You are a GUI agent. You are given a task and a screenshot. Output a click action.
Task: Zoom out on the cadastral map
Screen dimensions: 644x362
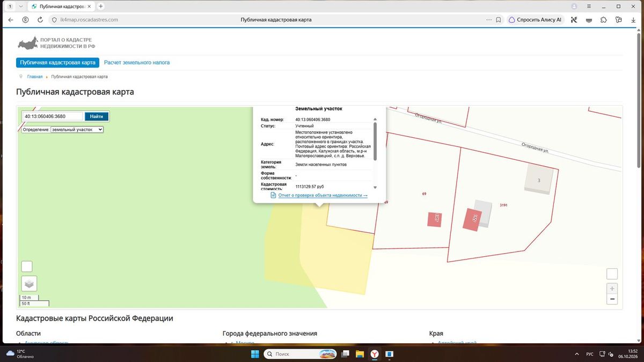pyautogui.click(x=612, y=299)
